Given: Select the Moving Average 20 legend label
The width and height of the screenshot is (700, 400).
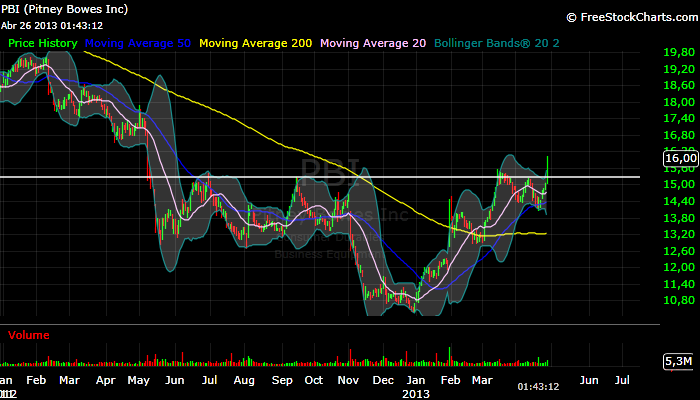Looking at the screenshot, I should [373, 43].
